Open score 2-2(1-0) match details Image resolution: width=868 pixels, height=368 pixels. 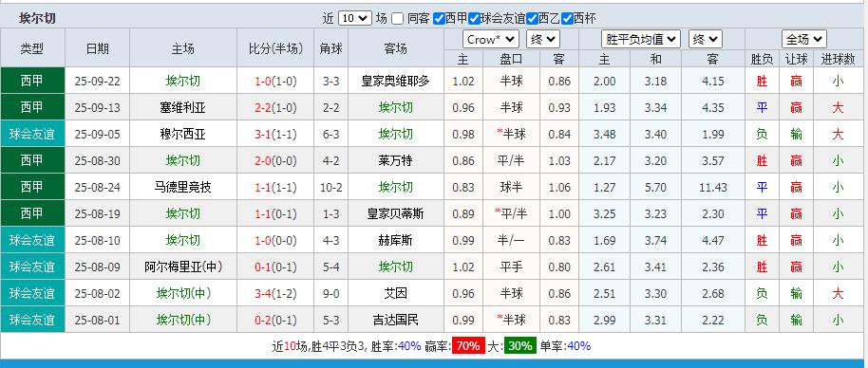pyautogui.click(x=275, y=108)
